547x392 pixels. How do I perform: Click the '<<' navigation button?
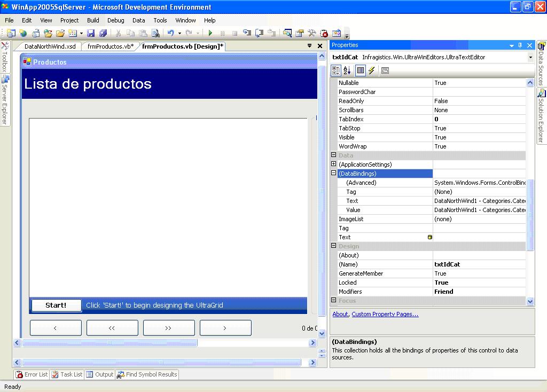(112, 328)
